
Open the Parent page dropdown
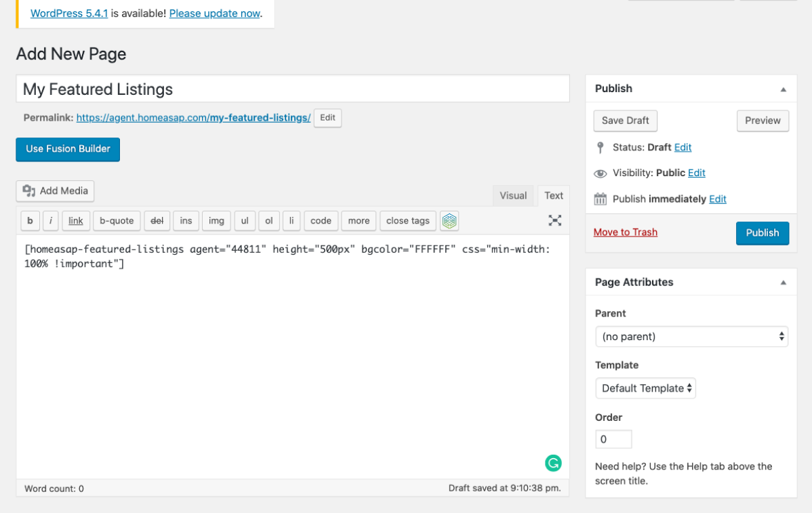[x=691, y=337]
